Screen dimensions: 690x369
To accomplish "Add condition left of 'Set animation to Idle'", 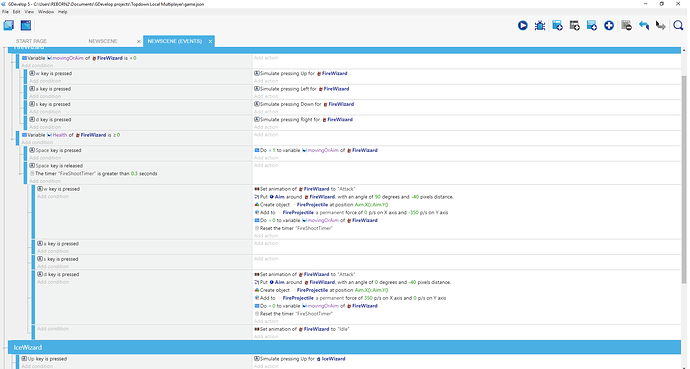I will [53, 329].
